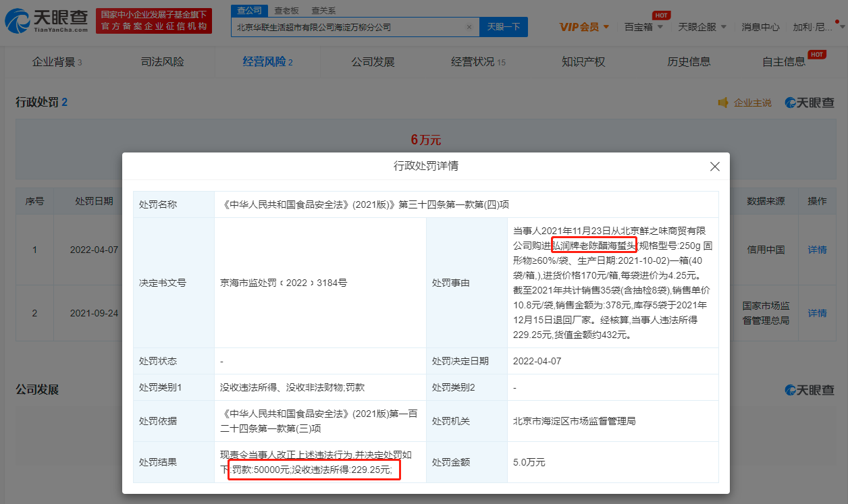Expand the 百宝箱 dropdown
The width and height of the screenshot is (848, 504).
pyautogui.click(x=643, y=27)
